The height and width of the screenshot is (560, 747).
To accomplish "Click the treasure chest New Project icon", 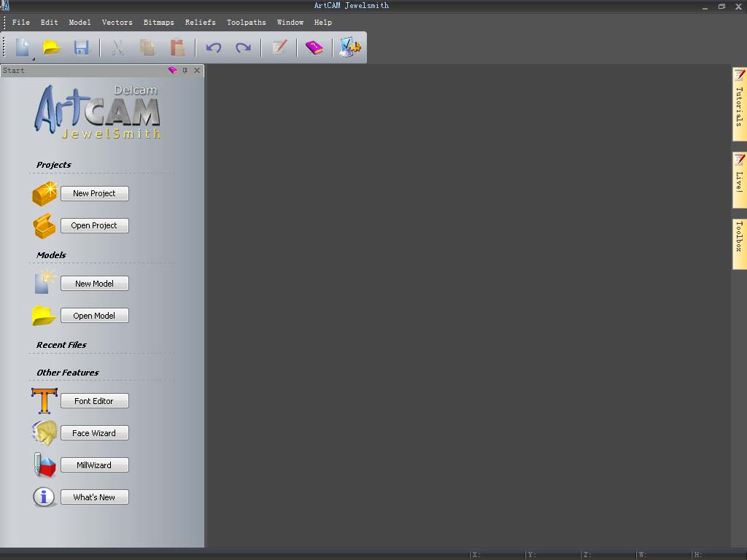I will click(x=44, y=194).
